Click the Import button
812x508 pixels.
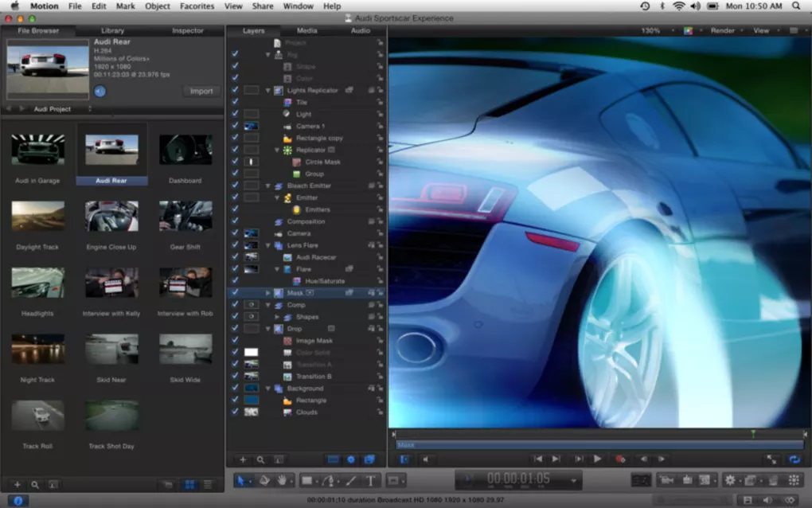201,91
